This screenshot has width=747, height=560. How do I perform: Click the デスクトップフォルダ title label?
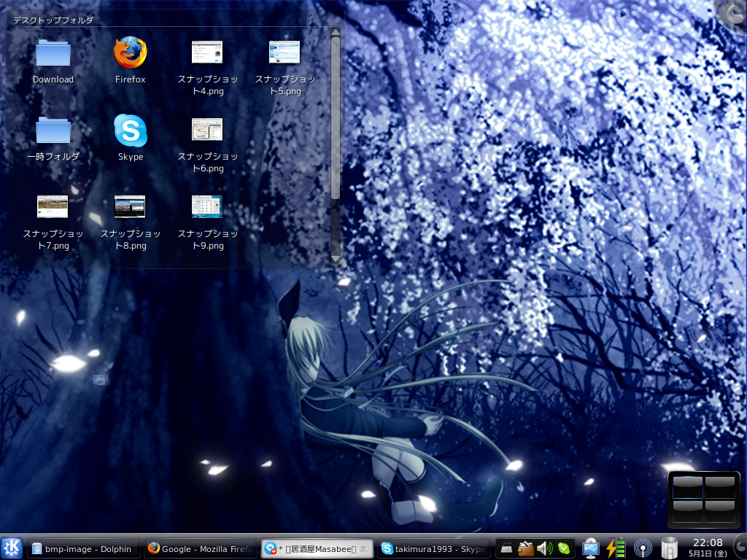pos(53,20)
